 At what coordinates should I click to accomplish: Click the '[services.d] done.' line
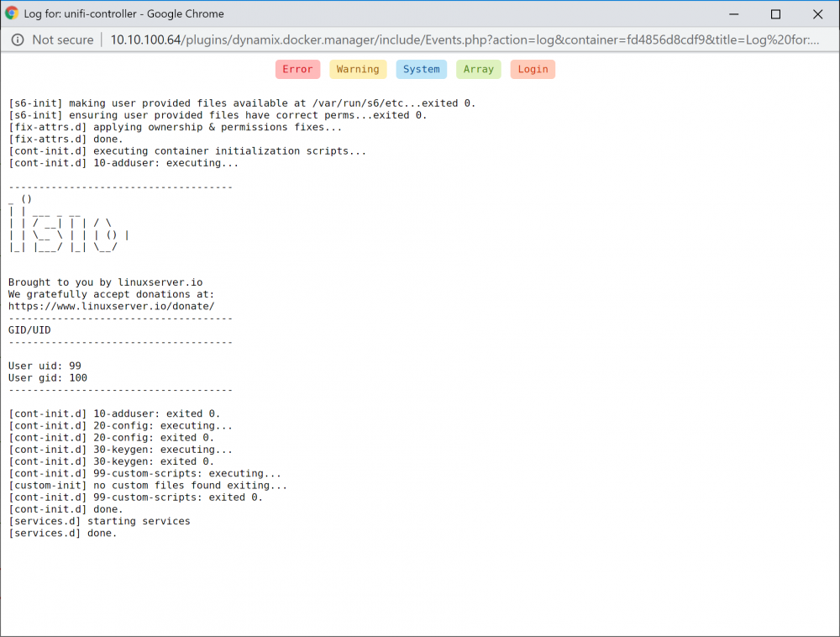(63, 533)
